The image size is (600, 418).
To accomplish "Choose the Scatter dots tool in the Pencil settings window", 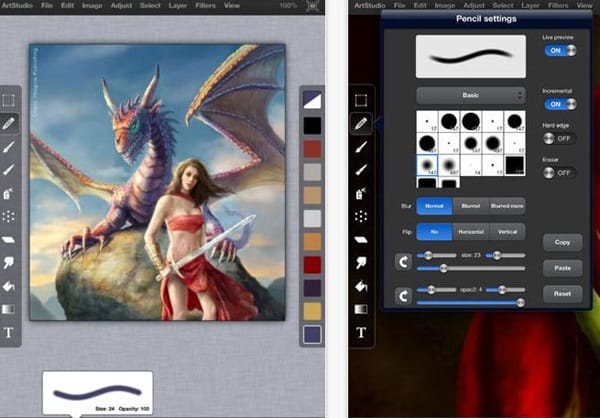I will 361,217.
